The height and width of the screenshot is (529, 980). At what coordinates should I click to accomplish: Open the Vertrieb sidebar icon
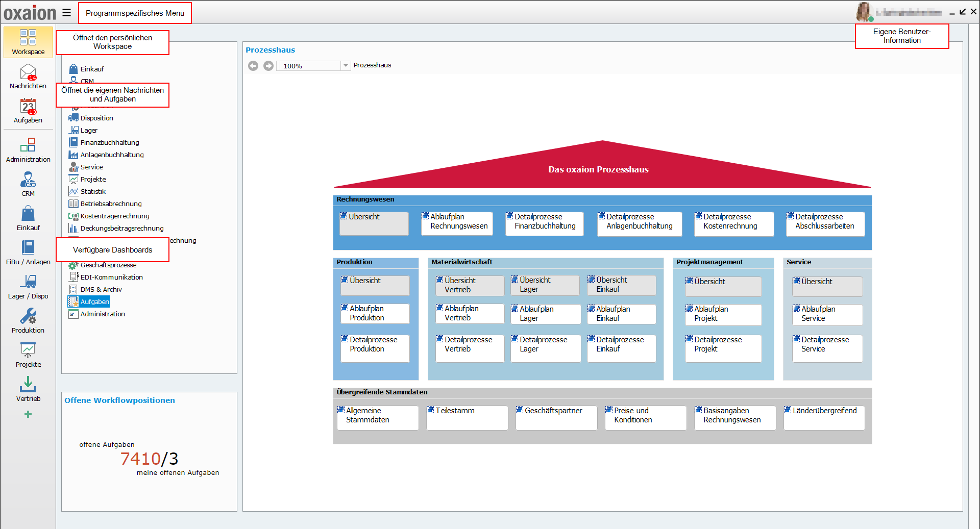coord(28,389)
